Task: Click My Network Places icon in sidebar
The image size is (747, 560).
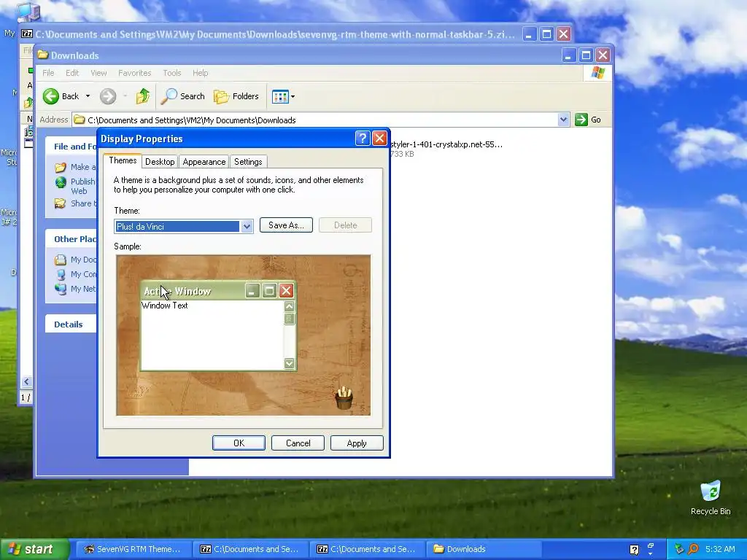Action: pyautogui.click(x=61, y=289)
